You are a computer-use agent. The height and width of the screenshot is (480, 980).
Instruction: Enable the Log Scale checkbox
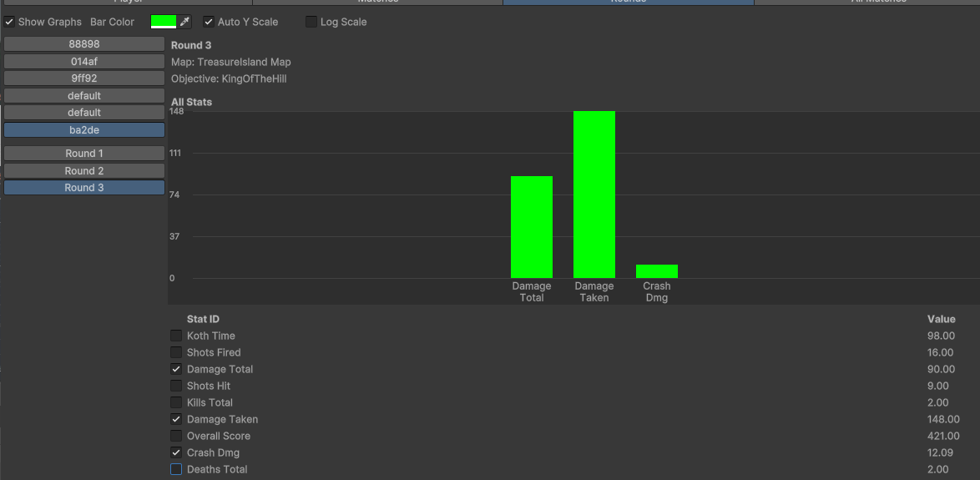tap(311, 22)
